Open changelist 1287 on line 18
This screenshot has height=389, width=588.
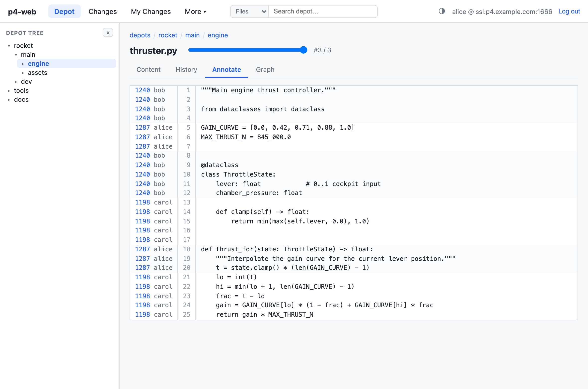pyautogui.click(x=143, y=249)
